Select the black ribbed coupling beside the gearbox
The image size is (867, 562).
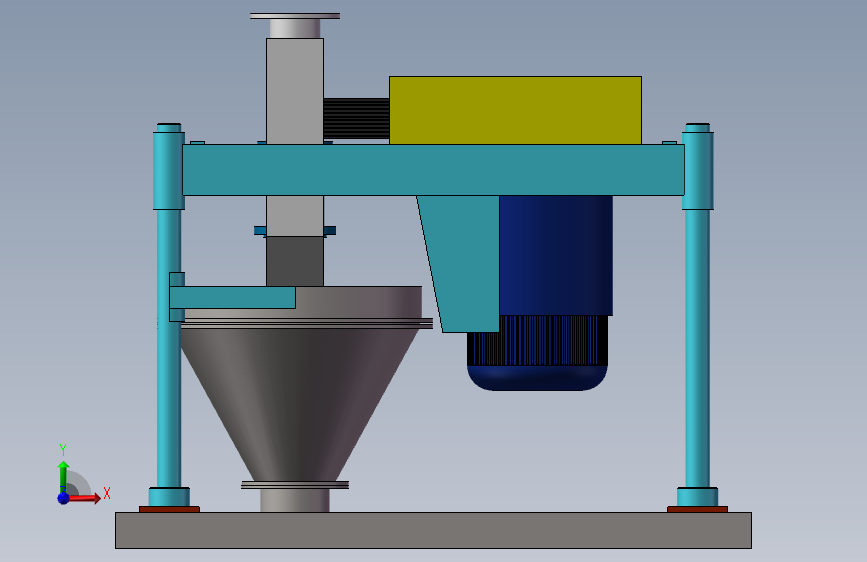pos(357,118)
